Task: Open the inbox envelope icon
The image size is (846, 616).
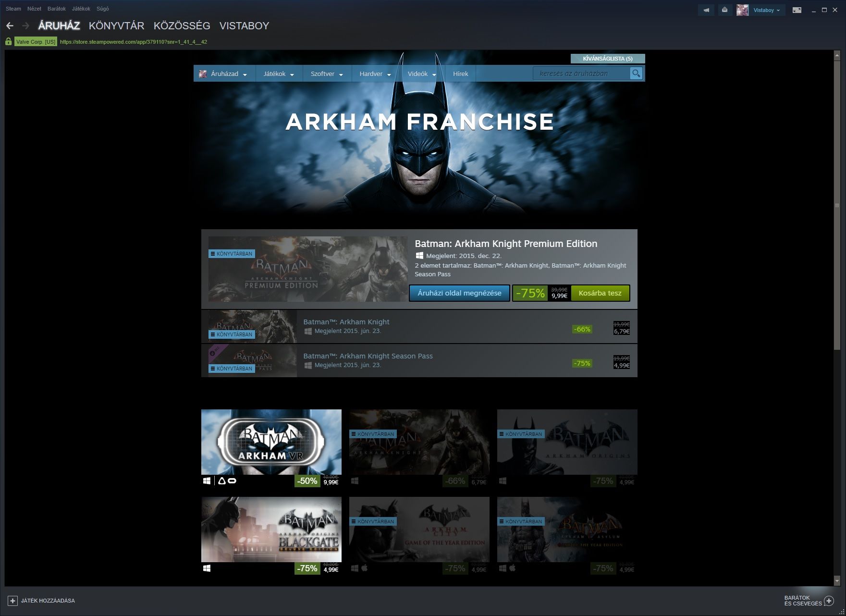Action: click(x=725, y=10)
